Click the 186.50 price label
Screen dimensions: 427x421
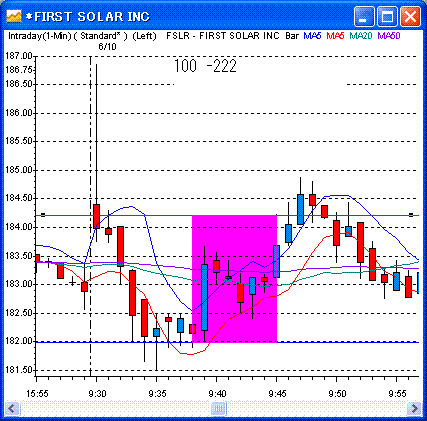(19, 84)
